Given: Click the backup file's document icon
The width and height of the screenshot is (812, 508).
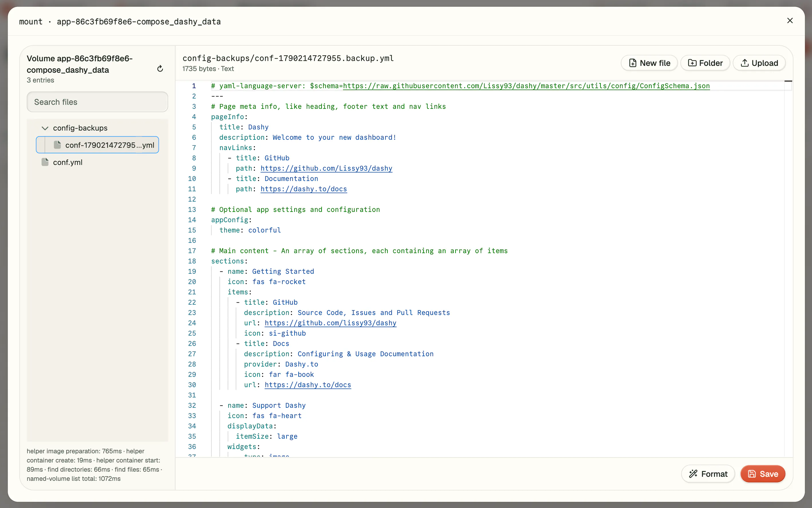Looking at the screenshot, I should 58,145.
